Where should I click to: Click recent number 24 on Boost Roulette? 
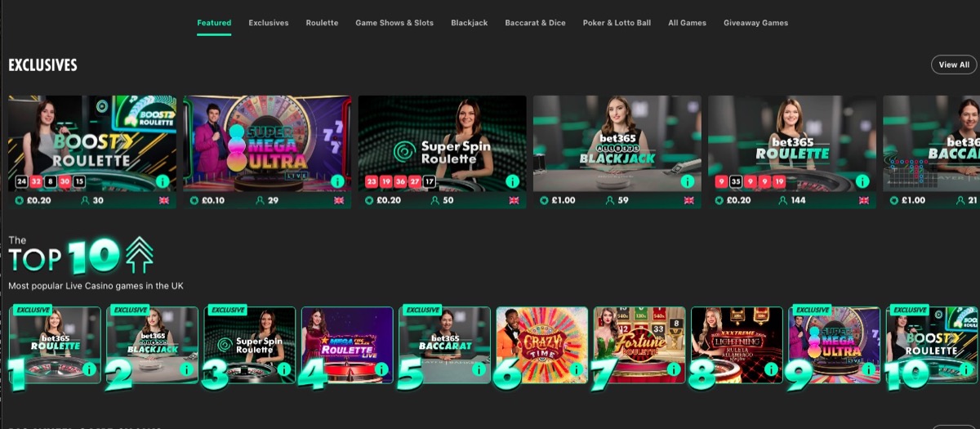[22, 181]
